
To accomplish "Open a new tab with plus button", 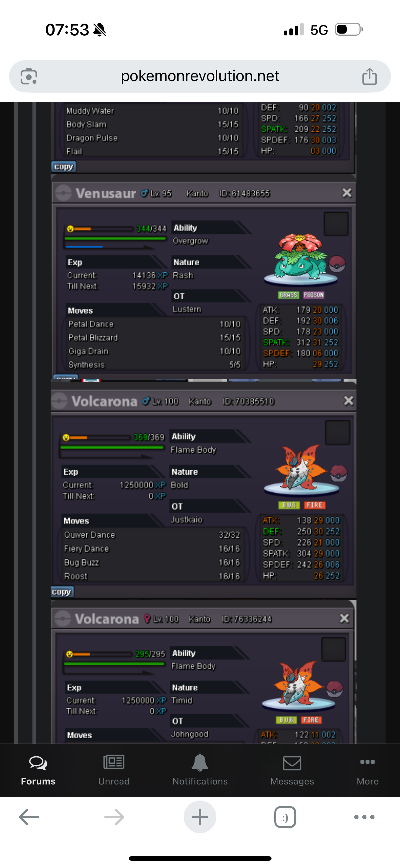I will [x=200, y=817].
